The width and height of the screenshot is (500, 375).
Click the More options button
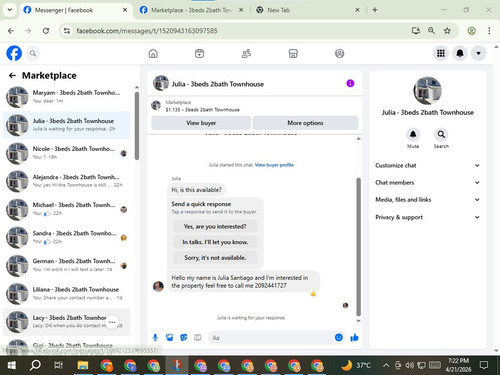[305, 123]
